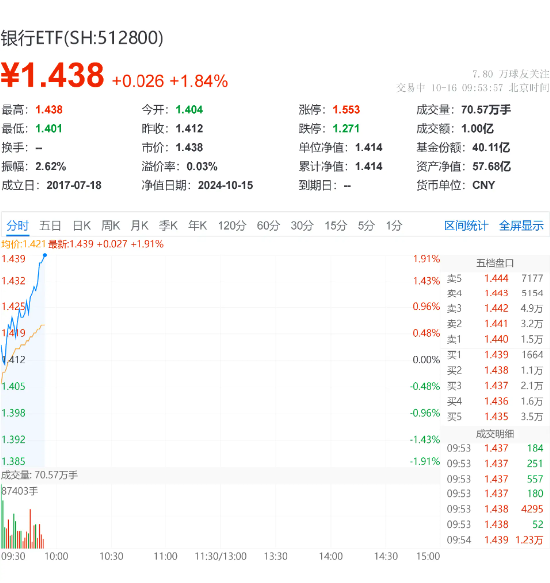The height and width of the screenshot is (583, 550).
Task: Click the 振幅 value 2.62%
Action: point(51,167)
